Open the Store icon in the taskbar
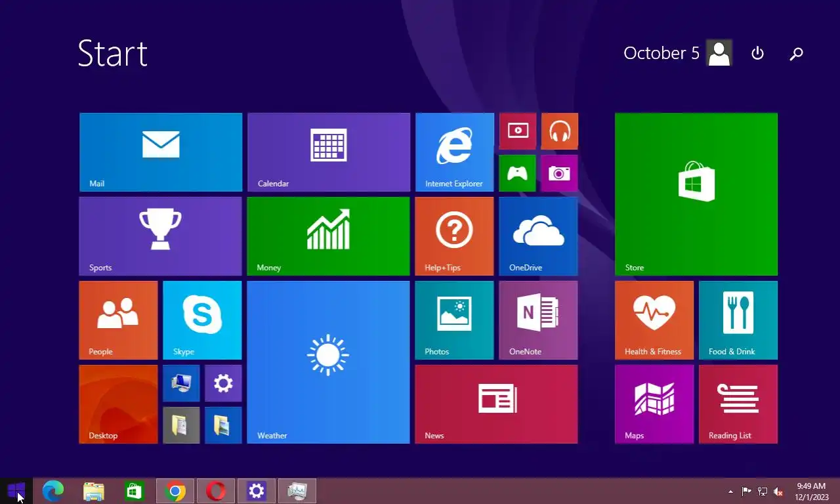 pyautogui.click(x=135, y=491)
